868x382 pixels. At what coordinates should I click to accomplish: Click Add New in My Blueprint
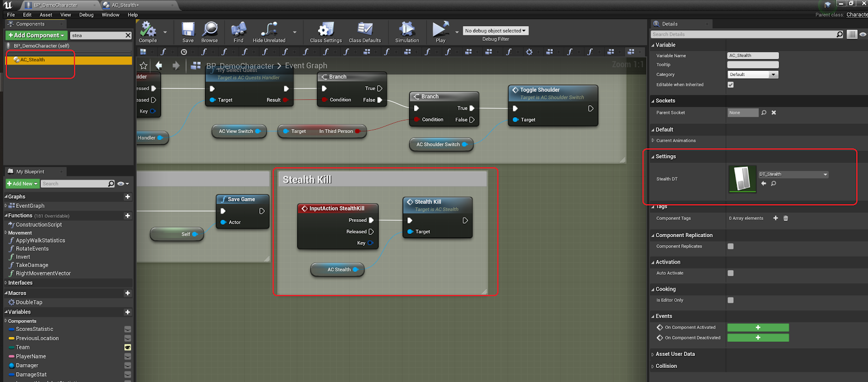tap(22, 184)
